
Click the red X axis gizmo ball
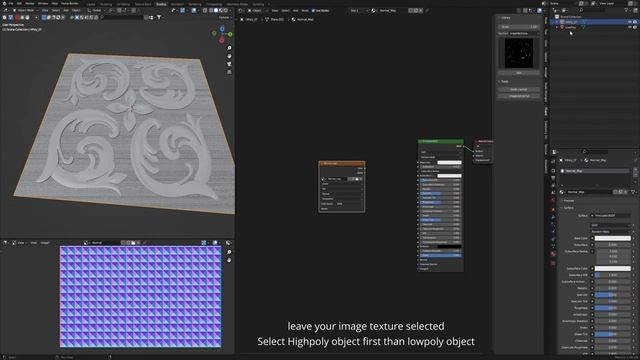click(222, 40)
